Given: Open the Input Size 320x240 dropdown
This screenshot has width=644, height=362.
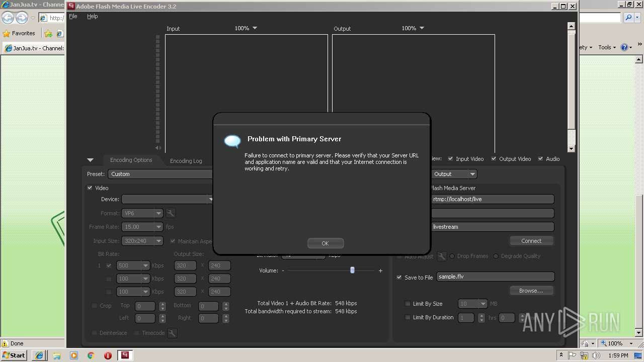Looking at the screenshot, I should (143, 241).
